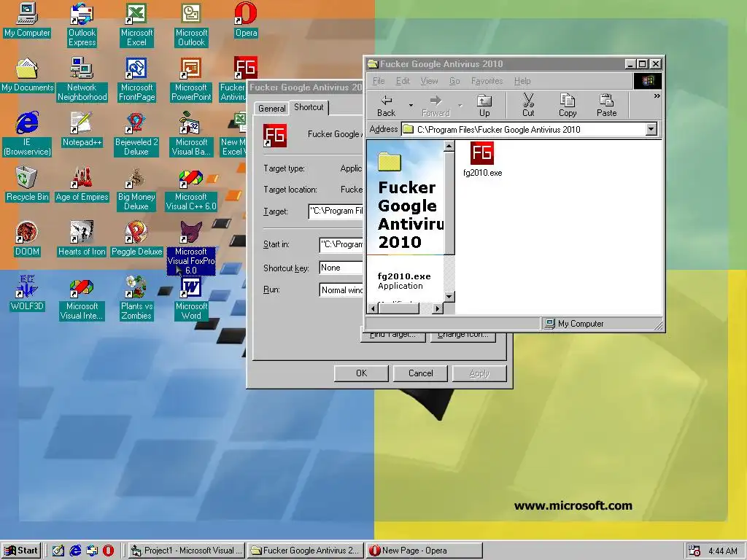
Task: Open My Computer desktop icon
Action: (x=27, y=20)
